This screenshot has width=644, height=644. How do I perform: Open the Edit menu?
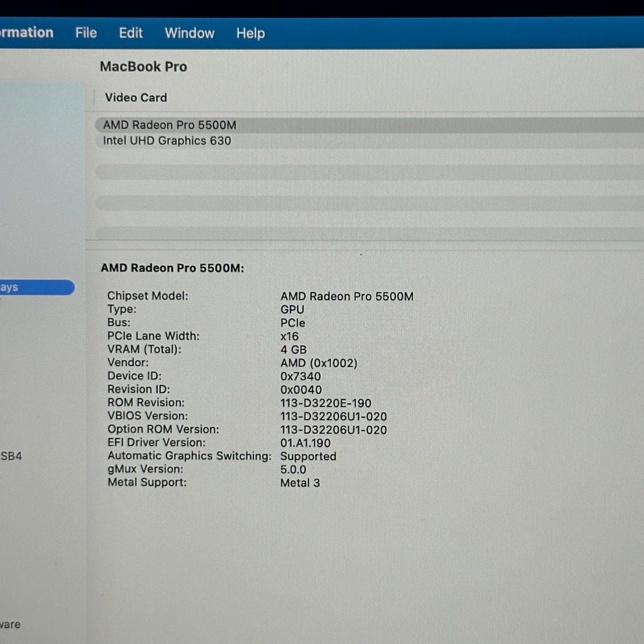coord(131,33)
